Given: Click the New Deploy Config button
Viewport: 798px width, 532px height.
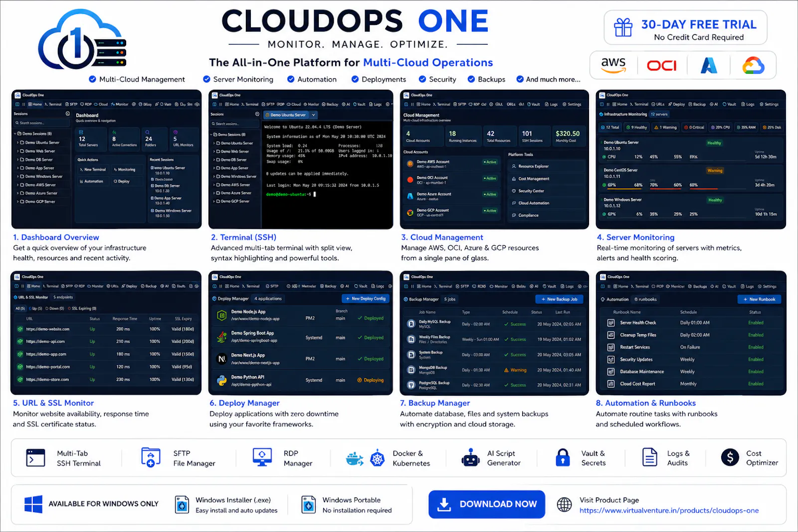Looking at the screenshot, I should [366, 299].
